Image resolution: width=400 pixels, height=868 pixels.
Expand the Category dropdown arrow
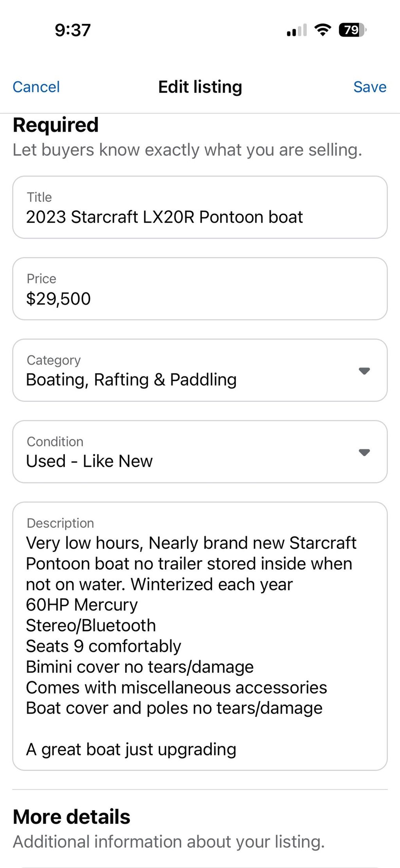[x=364, y=371]
